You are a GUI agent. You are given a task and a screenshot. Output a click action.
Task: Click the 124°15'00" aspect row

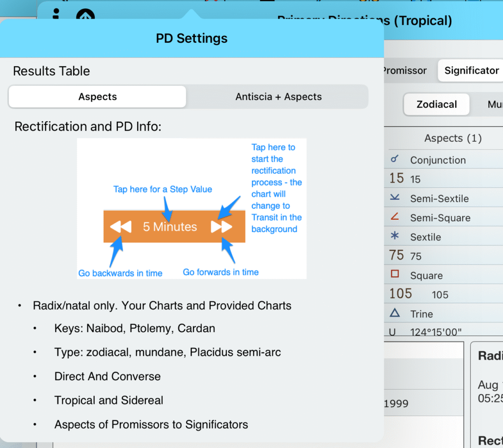tap(442, 332)
